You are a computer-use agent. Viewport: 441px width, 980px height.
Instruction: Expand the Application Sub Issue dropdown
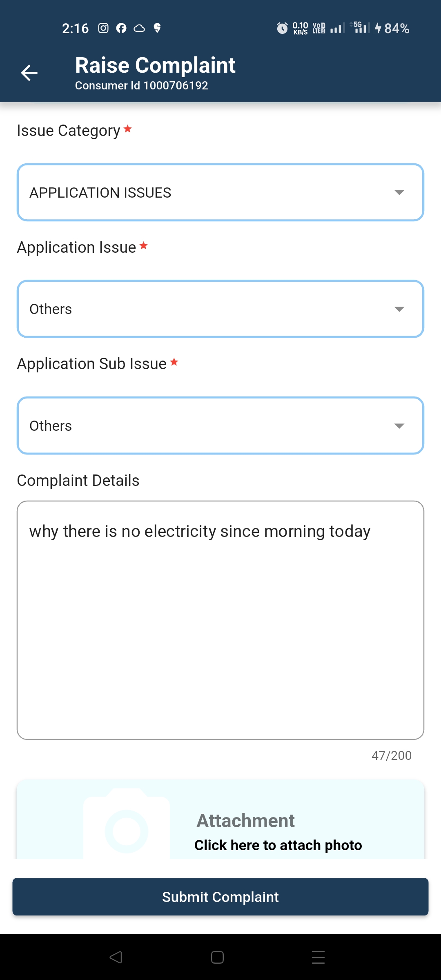tap(220, 426)
